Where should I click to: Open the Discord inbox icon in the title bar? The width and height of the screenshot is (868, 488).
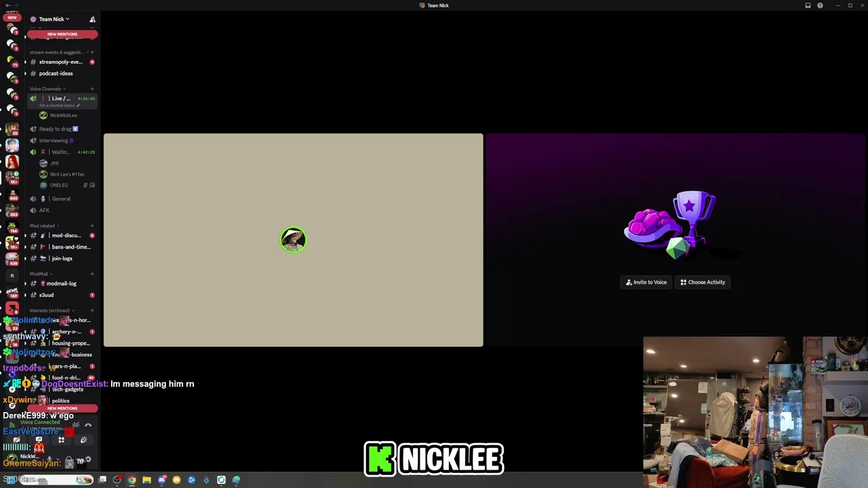(x=808, y=5)
